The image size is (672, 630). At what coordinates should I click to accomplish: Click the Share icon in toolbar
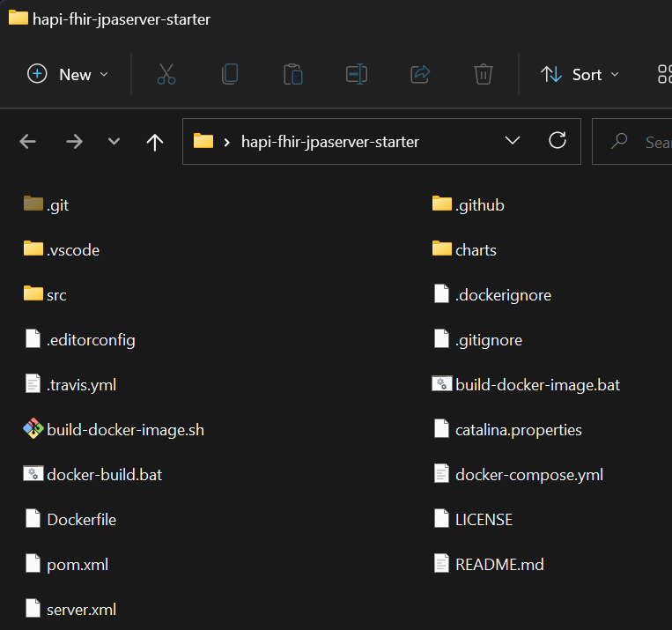tap(420, 74)
